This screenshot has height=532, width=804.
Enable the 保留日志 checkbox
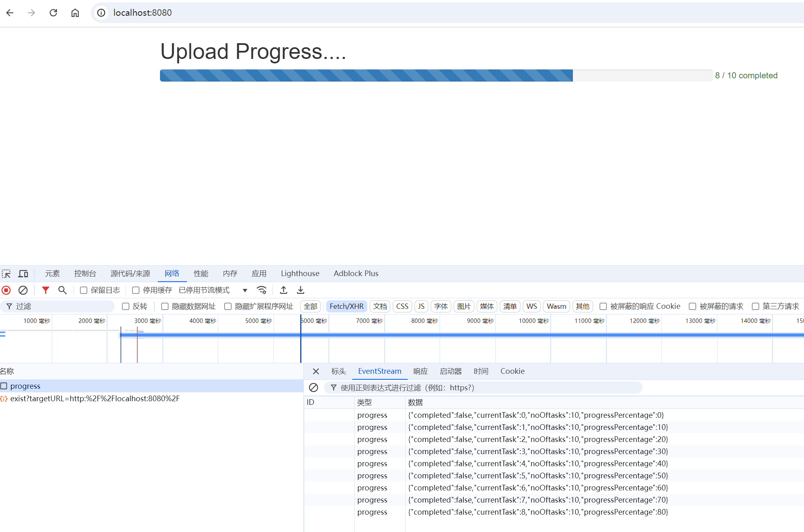[84, 290]
